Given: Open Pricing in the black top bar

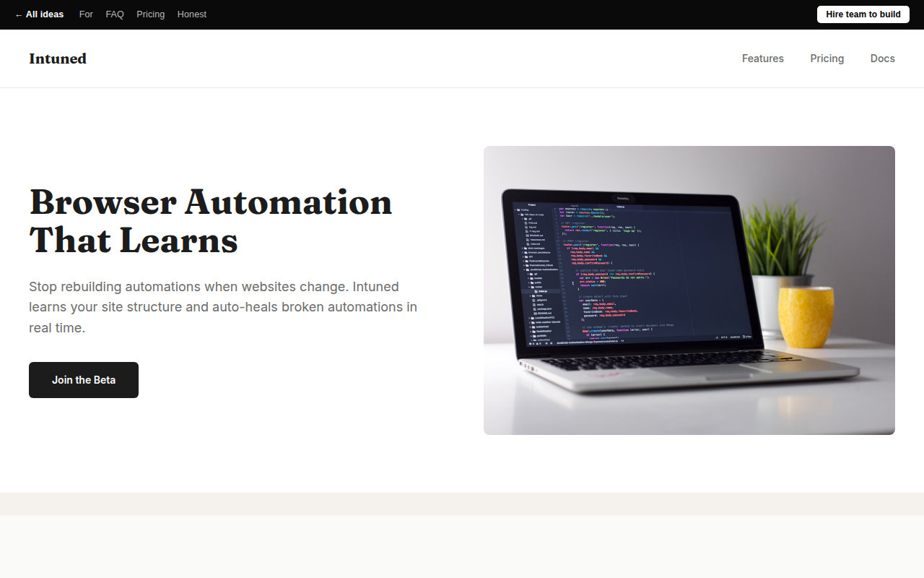Looking at the screenshot, I should pyautogui.click(x=150, y=14).
